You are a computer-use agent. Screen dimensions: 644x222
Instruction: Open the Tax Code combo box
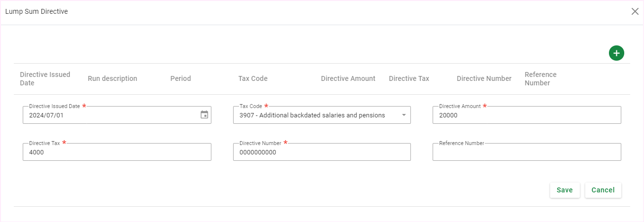pyautogui.click(x=316, y=115)
